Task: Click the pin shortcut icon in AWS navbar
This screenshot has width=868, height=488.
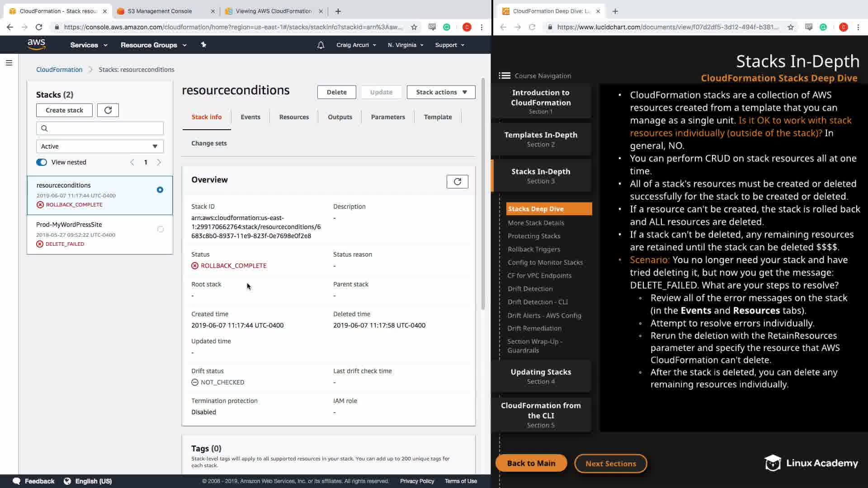Action: [x=203, y=45]
